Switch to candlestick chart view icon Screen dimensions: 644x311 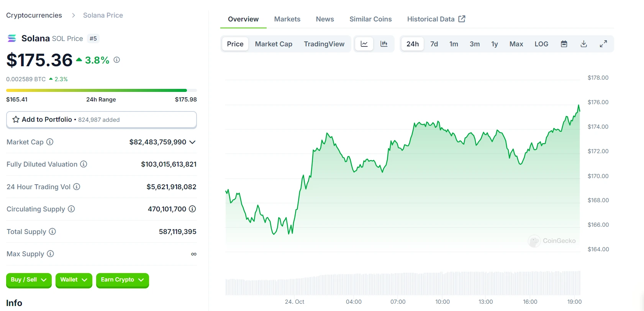[384, 44]
